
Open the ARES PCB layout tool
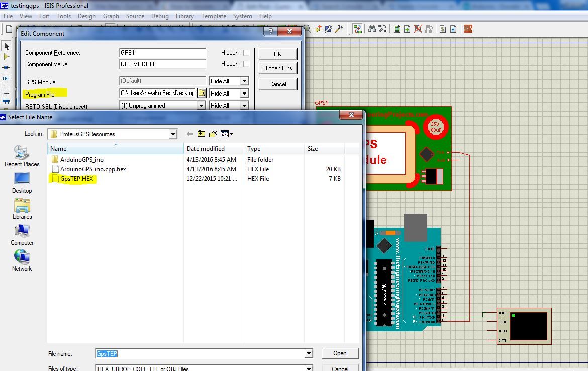pyautogui.click(x=467, y=29)
